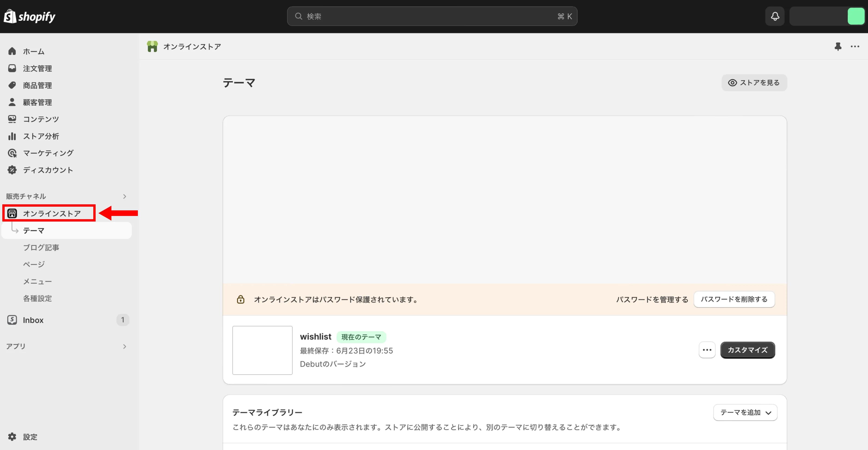Image resolution: width=868 pixels, height=450 pixels.
Task: Click カスタマイズ button
Action: pyautogui.click(x=748, y=350)
